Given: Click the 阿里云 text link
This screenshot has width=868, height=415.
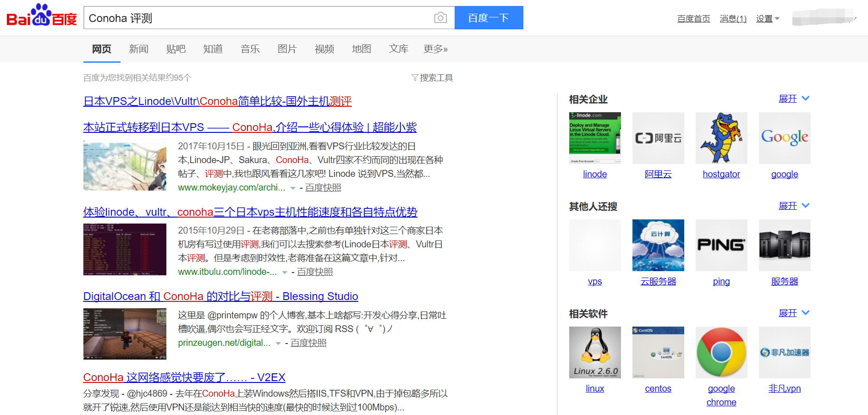Looking at the screenshot, I should click(658, 175).
